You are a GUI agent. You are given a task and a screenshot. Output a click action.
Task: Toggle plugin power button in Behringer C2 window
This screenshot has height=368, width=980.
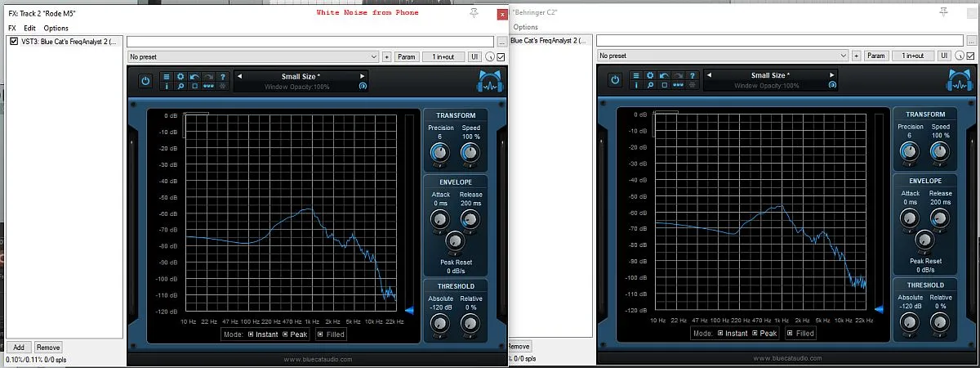coord(615,80)
